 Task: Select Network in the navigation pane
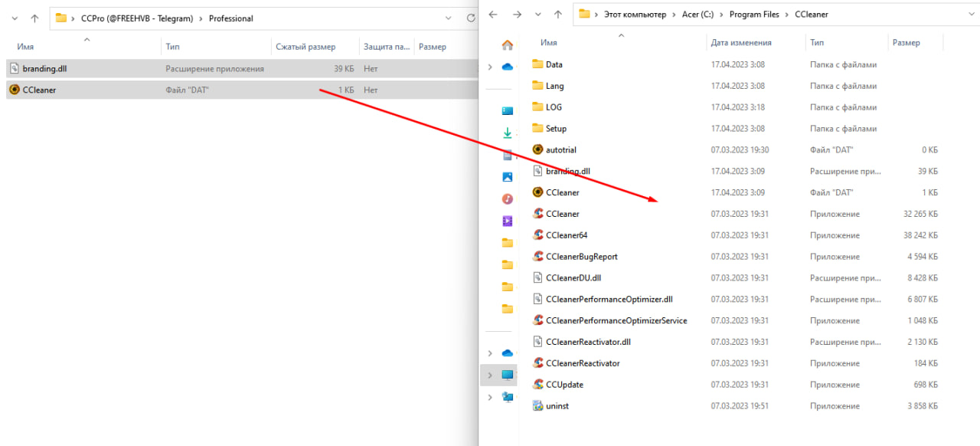(x=507, y=397)
